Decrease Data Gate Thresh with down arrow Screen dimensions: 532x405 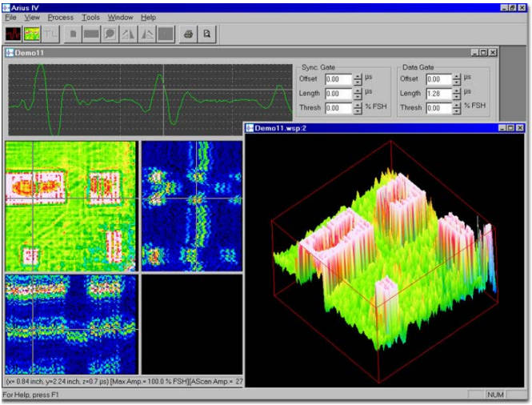[457, 111]
